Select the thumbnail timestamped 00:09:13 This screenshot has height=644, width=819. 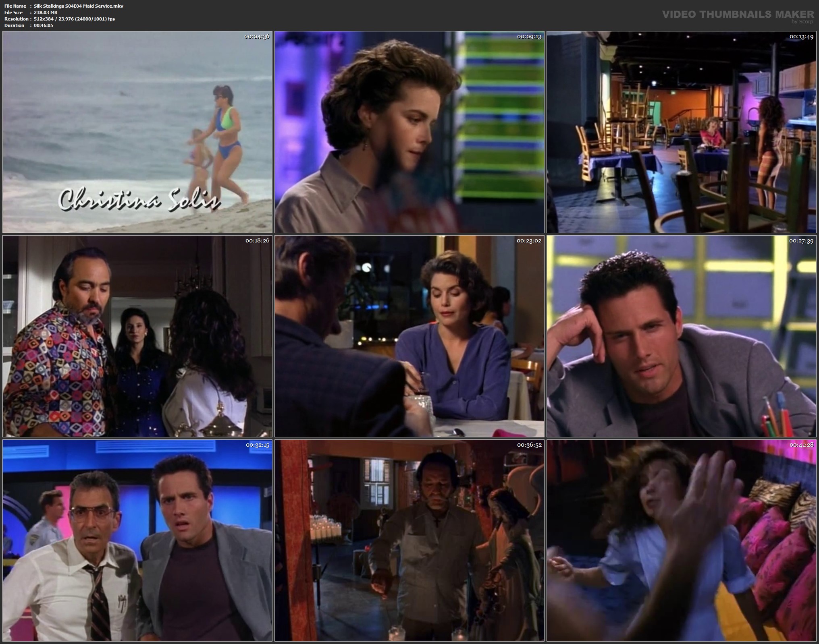[x=409, y=132]
